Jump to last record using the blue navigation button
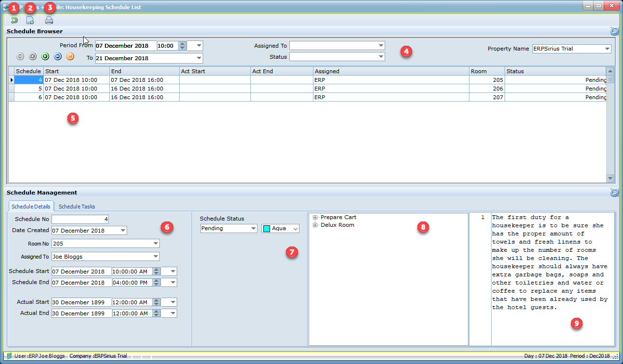This screenshot has width=623, height=364. point(57,56)
